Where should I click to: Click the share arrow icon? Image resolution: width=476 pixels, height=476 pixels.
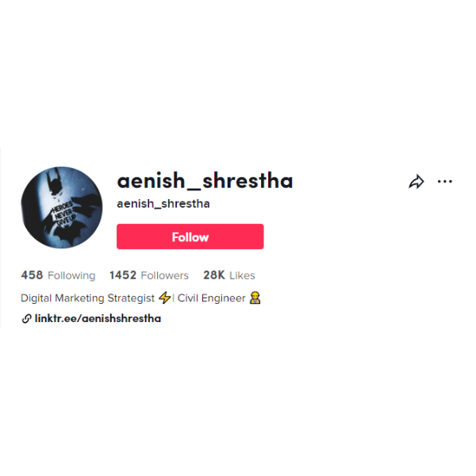[x=416, y=182]
